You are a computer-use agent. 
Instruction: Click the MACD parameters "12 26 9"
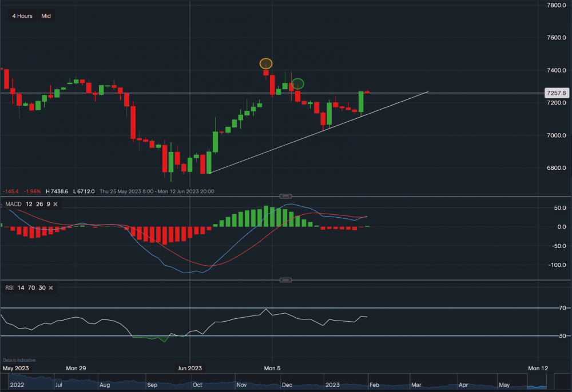[x=39, y=204]
